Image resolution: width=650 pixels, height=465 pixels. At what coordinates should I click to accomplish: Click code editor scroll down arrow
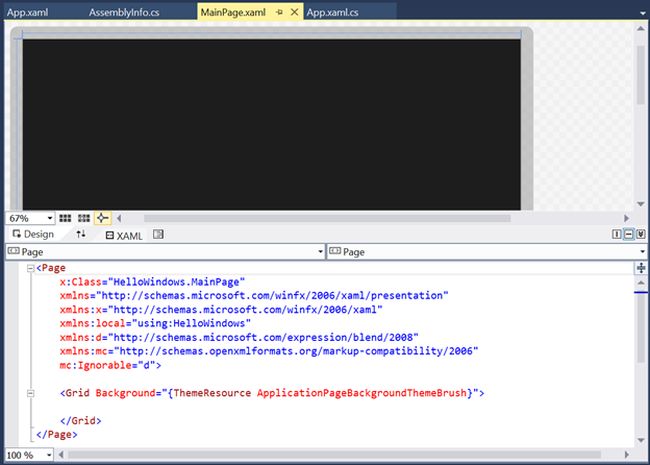pos(641,440)
